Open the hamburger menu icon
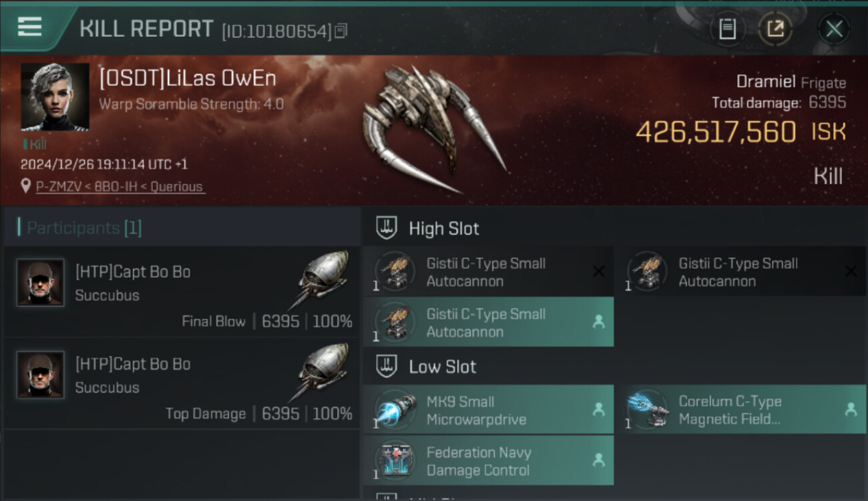 [x=29, y=27]
